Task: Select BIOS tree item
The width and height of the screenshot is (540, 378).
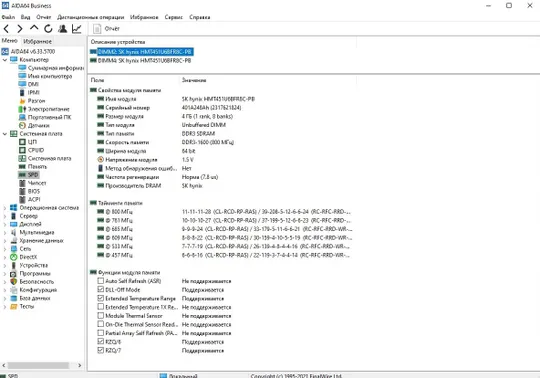Action: 34,191
